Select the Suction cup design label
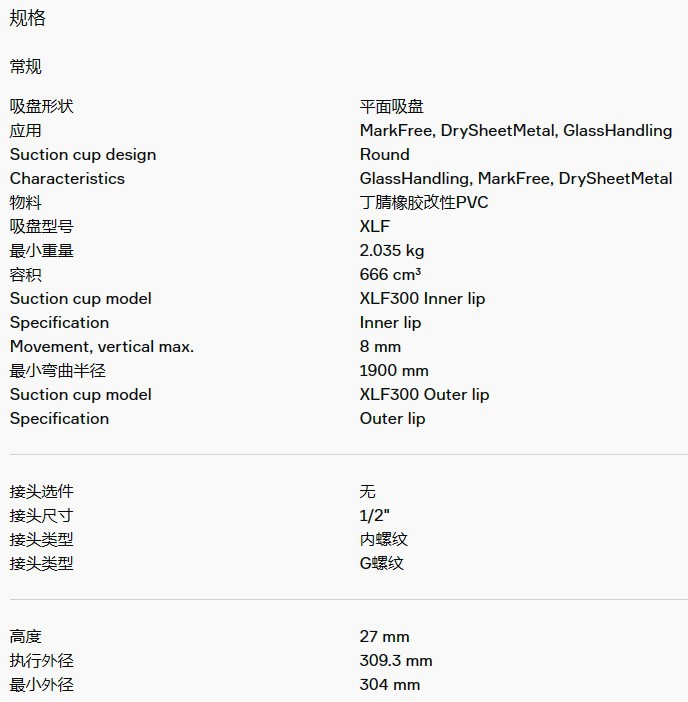The image size is (688, 702). 83,154
